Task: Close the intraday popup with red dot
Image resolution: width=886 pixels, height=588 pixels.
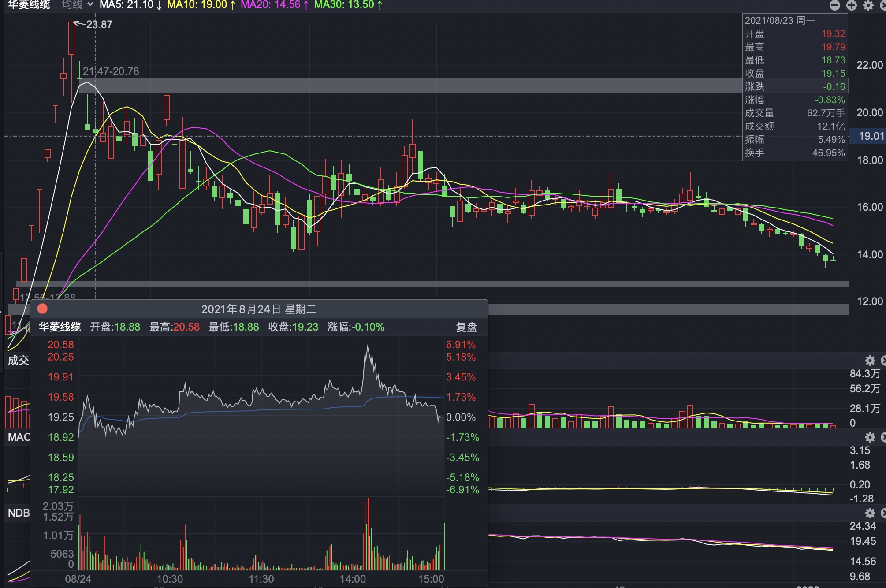Action: tap(42, 309)
